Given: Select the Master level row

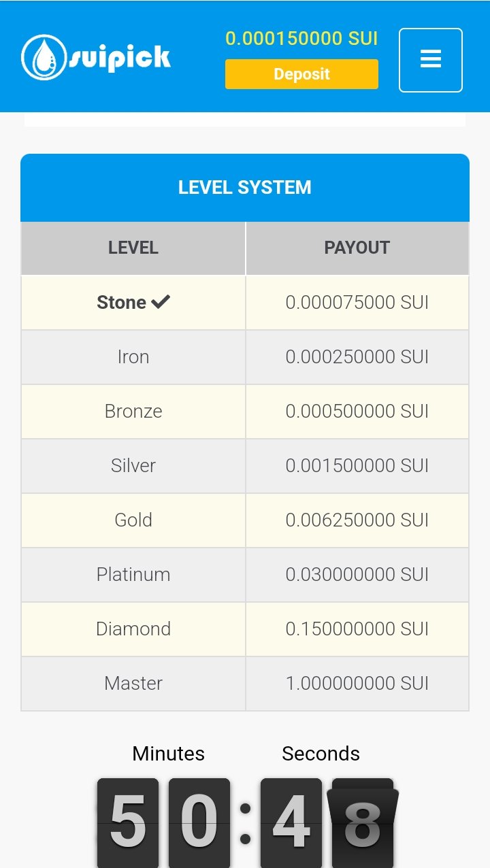Looking at the screenshot, I should pos(133,683).
